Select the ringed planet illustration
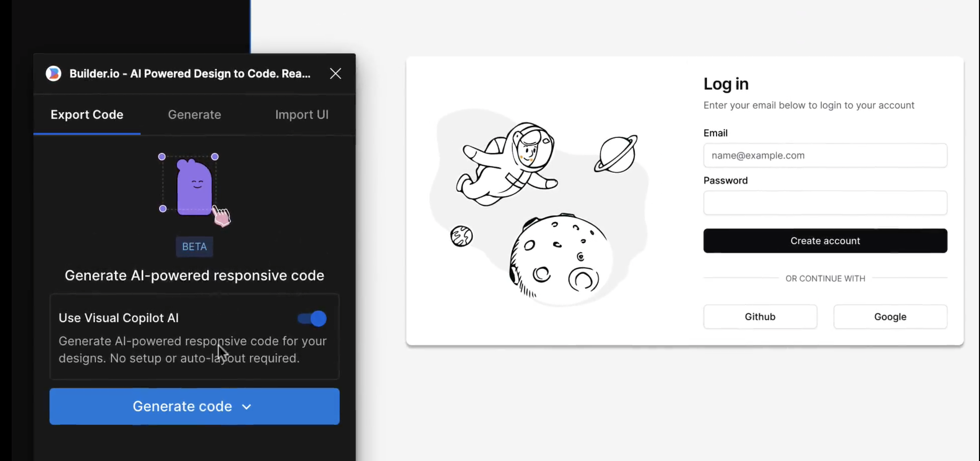This screenshot has height=461, width=980. point(616,154)
